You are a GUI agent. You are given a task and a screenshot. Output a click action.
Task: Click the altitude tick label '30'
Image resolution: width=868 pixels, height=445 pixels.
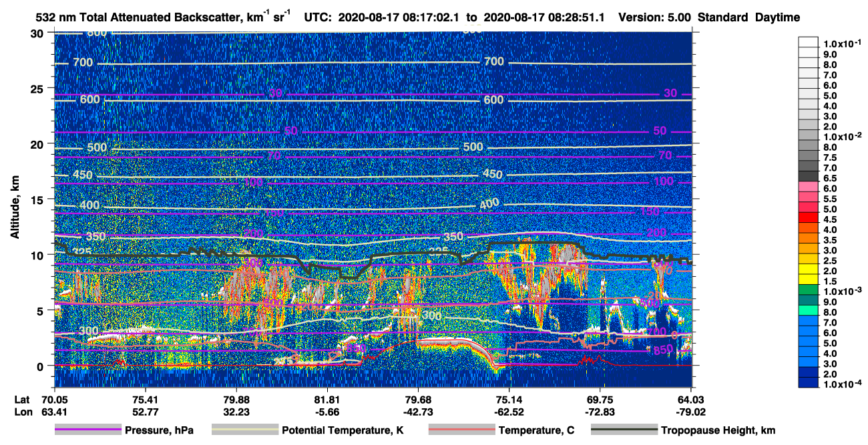pyautogui.click(x=39, y=33)
